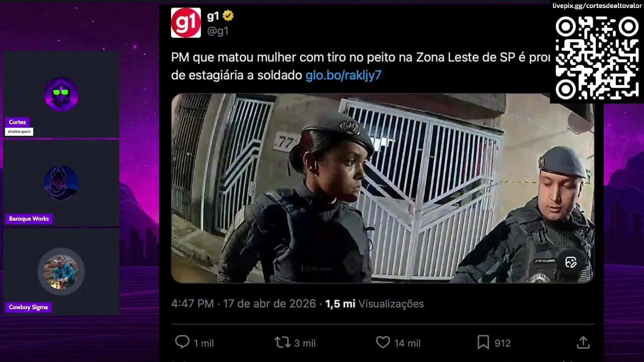Click the livepix QR code

(597, 57)
